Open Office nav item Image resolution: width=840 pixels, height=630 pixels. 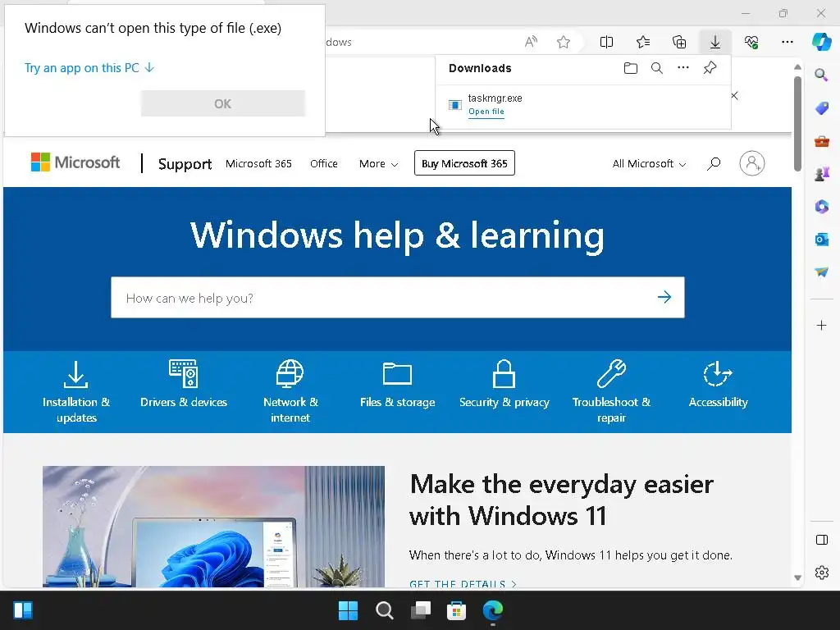point(323,163)
